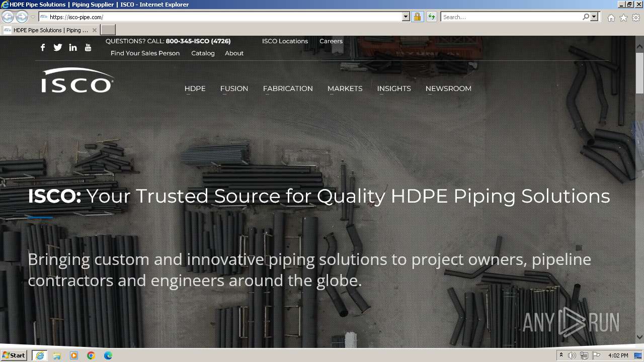
Task: Open Catalog link
Action: tap(203, 53)
